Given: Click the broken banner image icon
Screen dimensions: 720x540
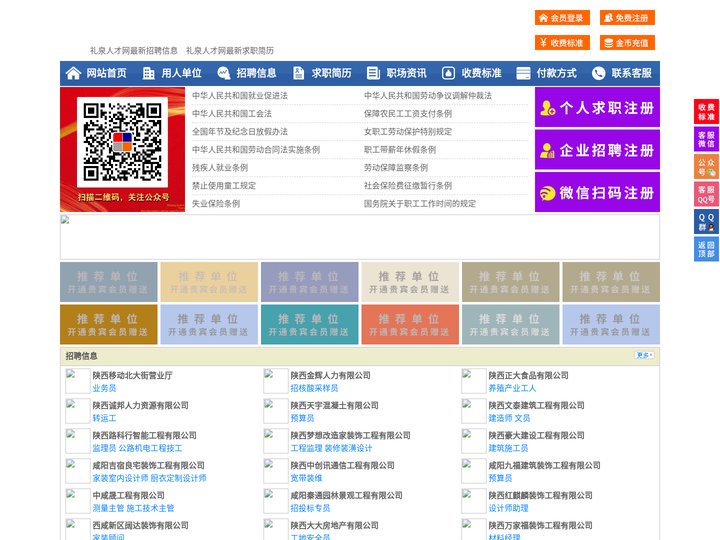Looking at the screenshot, I should (x=65, y=220).
